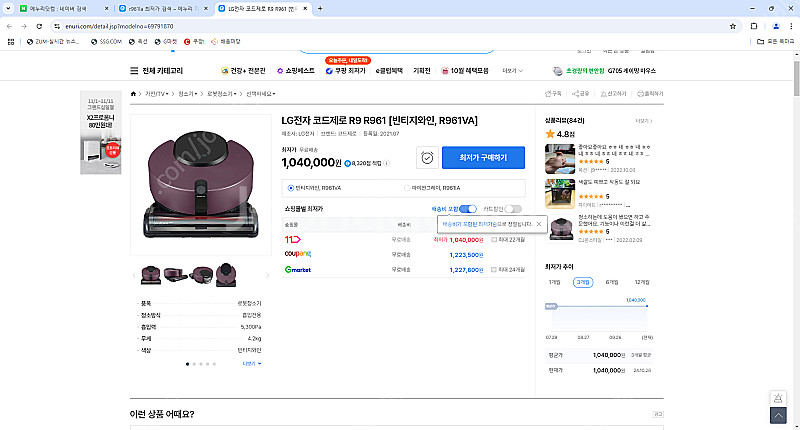800x430 pixels.
Task: Click the XQ프로 side banner advertisement
Action: (x=101, y=133)
